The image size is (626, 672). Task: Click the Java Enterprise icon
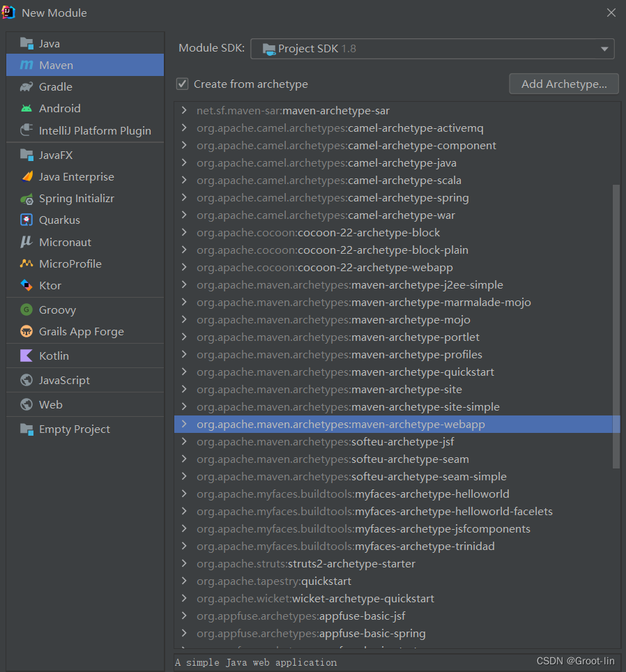click(x=26, y=176)
